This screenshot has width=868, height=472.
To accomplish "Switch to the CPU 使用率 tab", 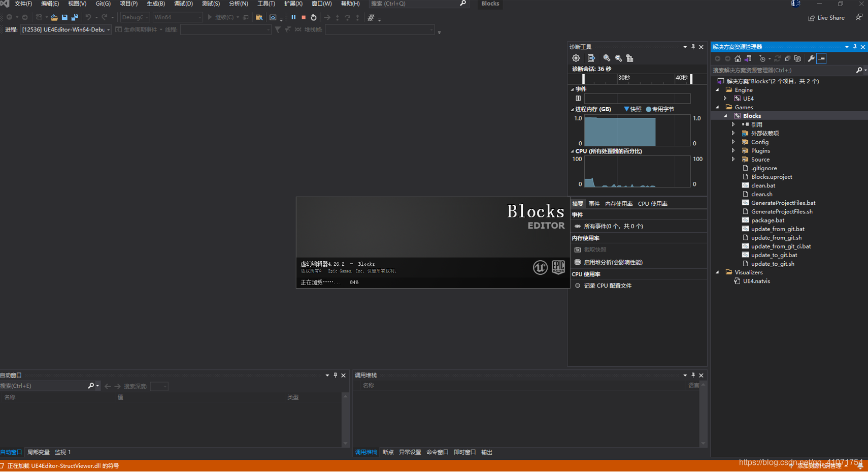I will click(653, 203).
